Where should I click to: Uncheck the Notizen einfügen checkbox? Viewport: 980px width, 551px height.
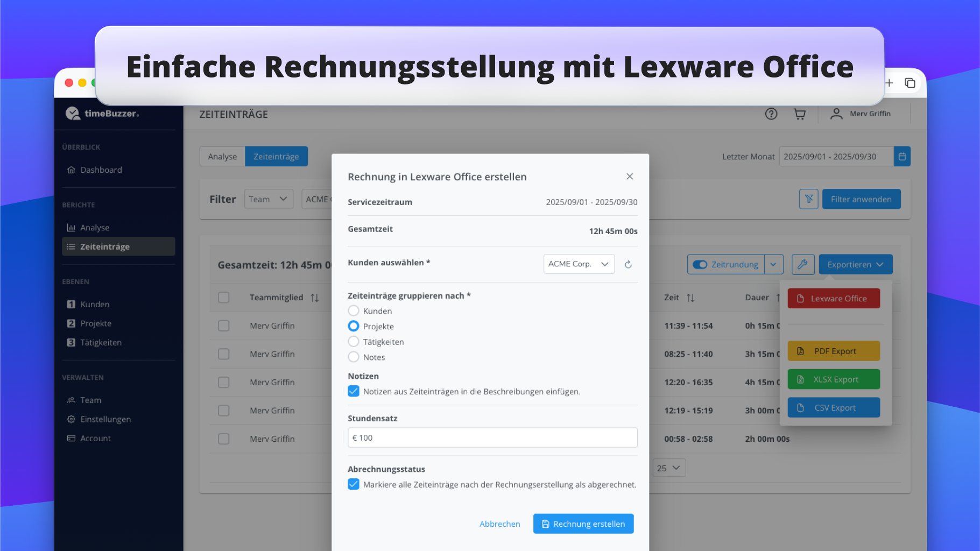tap(354, 391)
